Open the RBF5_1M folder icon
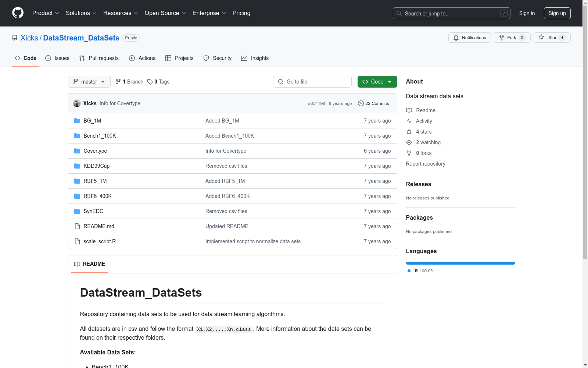Screen dimensions: 588x368 tap(77, 181)
